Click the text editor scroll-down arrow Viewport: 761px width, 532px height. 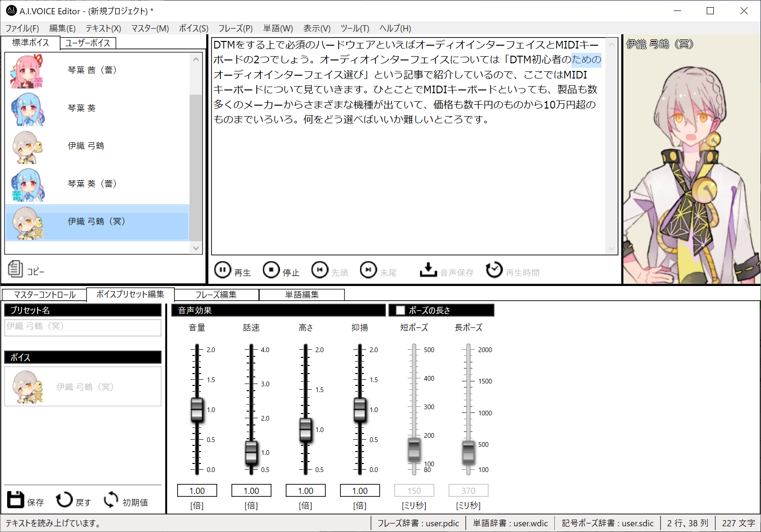[x=611, y=248]
